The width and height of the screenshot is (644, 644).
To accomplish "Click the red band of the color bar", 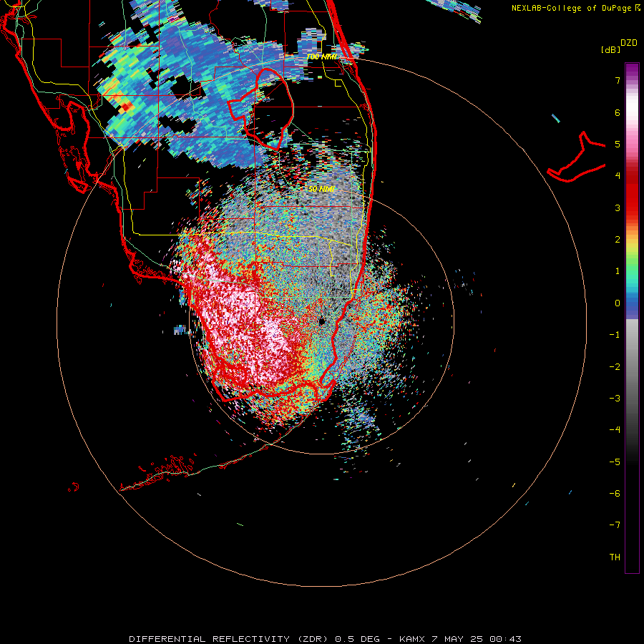I will pyautogui.click(x=632, y=193).
